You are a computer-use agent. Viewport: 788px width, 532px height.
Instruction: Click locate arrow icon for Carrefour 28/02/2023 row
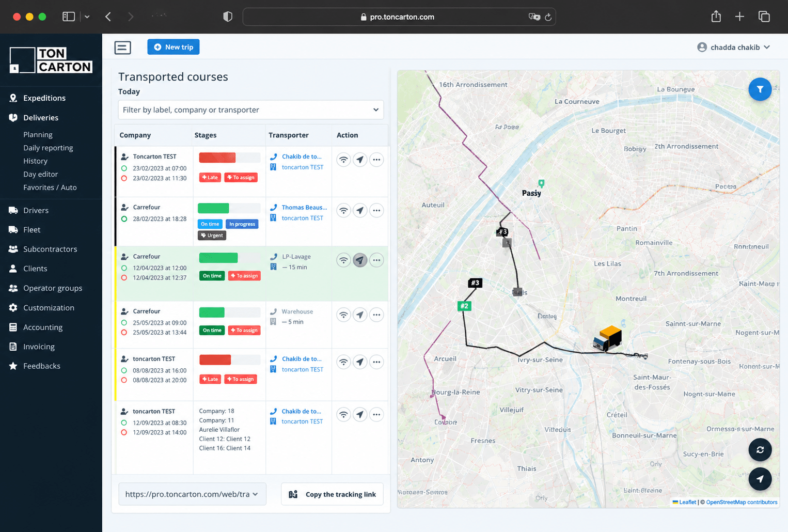pyautogui.click(x=360, y=210)
